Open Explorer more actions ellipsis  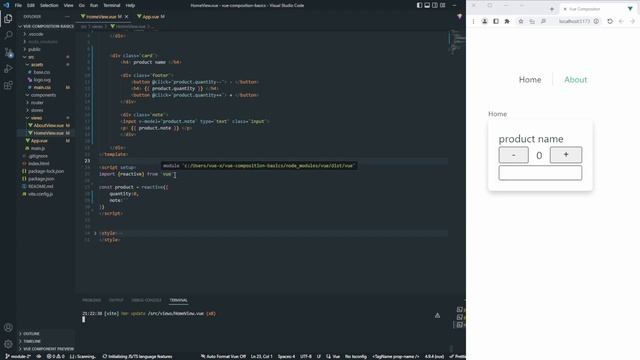[67, 17]
